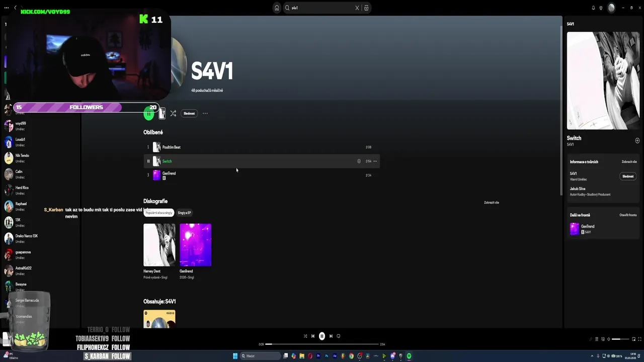Open the Browse icon beside search
Viewport: 644px width, 362px height.
tap(366, 8)
